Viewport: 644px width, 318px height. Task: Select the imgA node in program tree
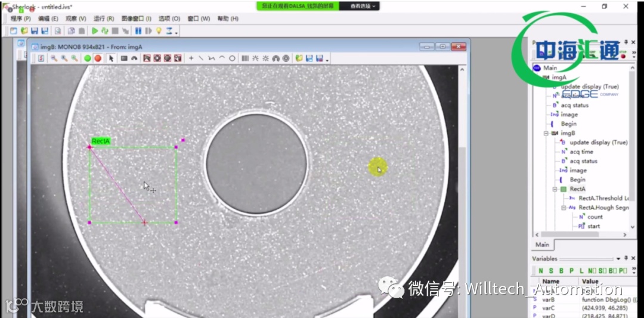tap(559, 77)
